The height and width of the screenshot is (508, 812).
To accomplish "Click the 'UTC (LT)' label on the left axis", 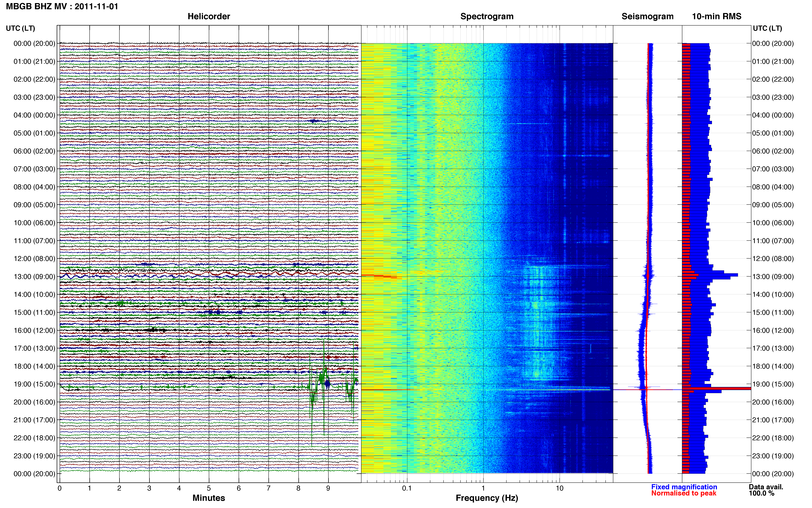I will click(x=21, y=28).
